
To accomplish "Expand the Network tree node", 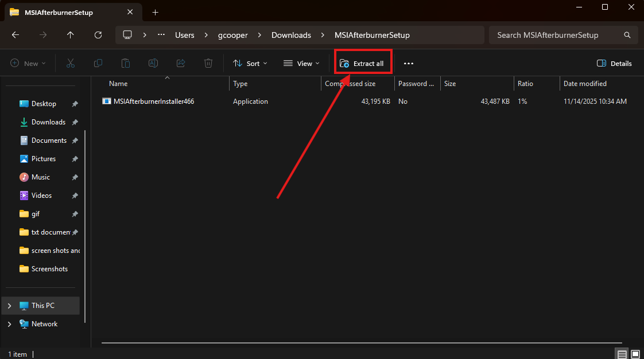I will pyautogui.click(x=9, y=324).
